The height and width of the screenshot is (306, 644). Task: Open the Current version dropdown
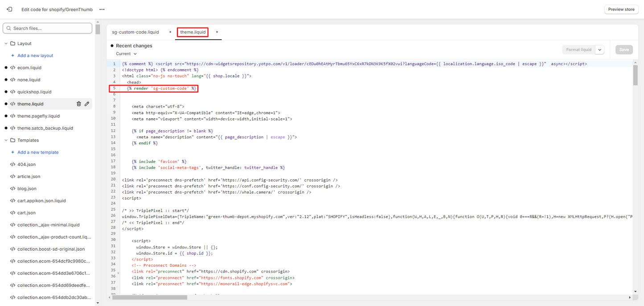coord(127,54)
